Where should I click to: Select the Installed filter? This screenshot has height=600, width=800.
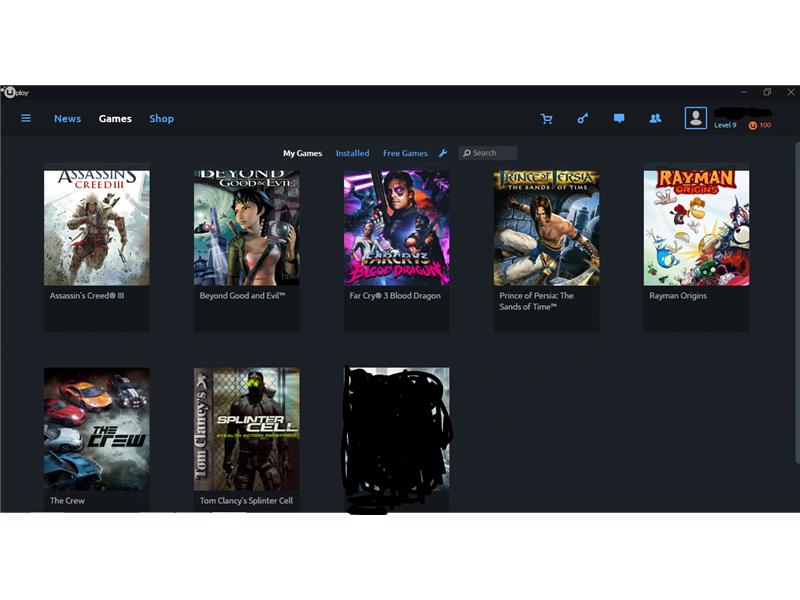click(x=352, y=153)
